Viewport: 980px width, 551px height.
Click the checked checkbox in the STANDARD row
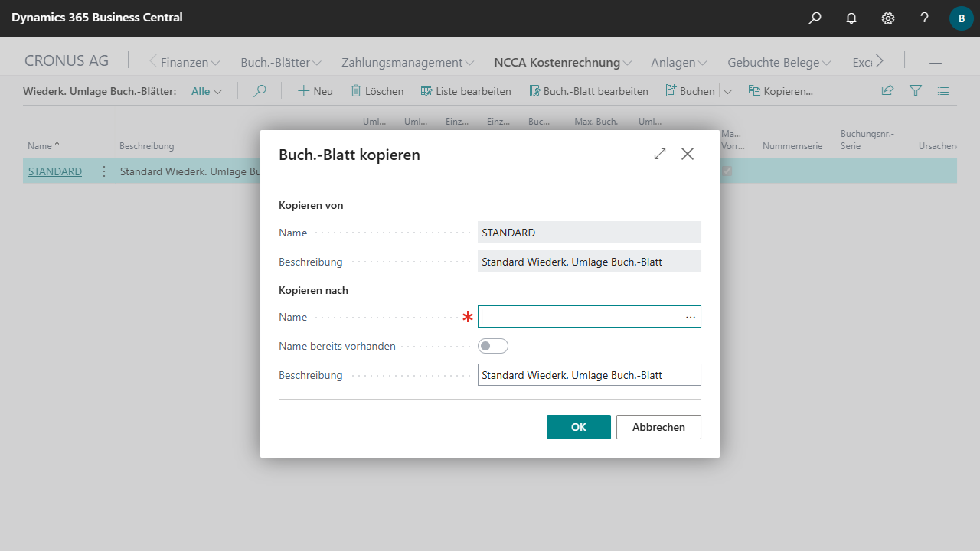pyautogui.click(x=727, y=171)
